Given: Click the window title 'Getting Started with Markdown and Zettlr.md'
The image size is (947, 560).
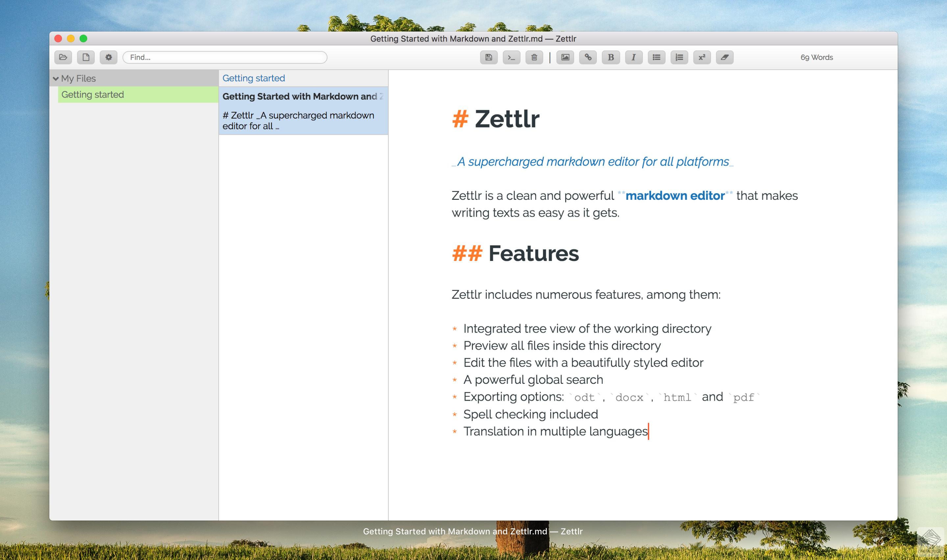Looking at the screenshot, I should [x=456, y=38].
